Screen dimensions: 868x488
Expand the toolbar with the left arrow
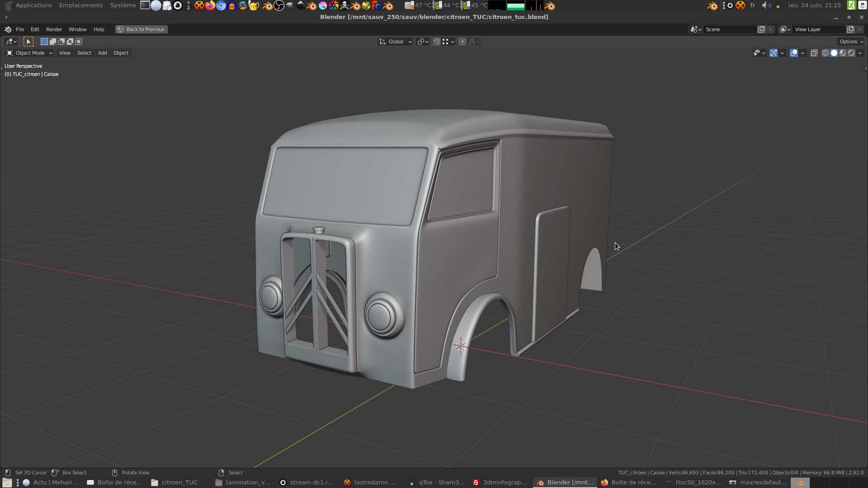click(x=2, y=68)
